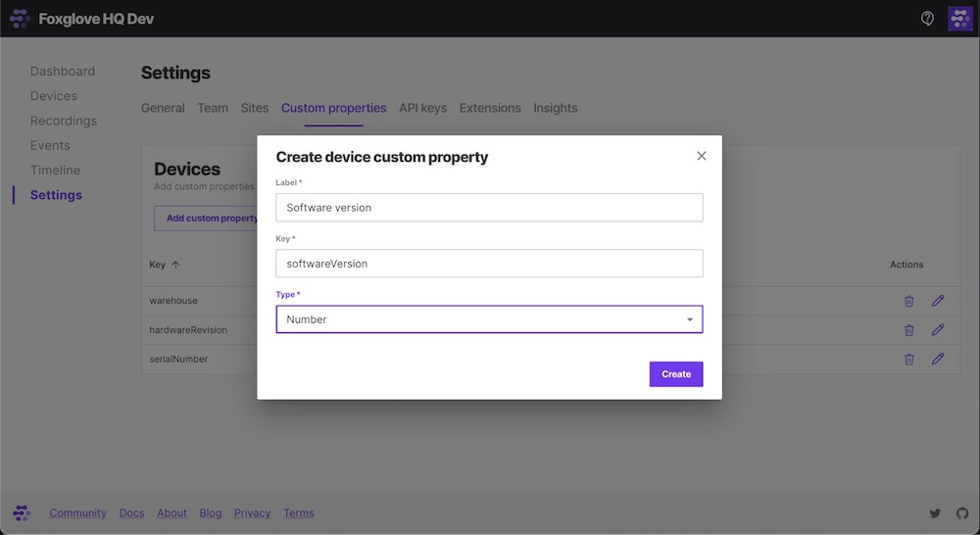Edit the warehouse property
This screenshot has width=980, height=535.
tap(938, 301)
